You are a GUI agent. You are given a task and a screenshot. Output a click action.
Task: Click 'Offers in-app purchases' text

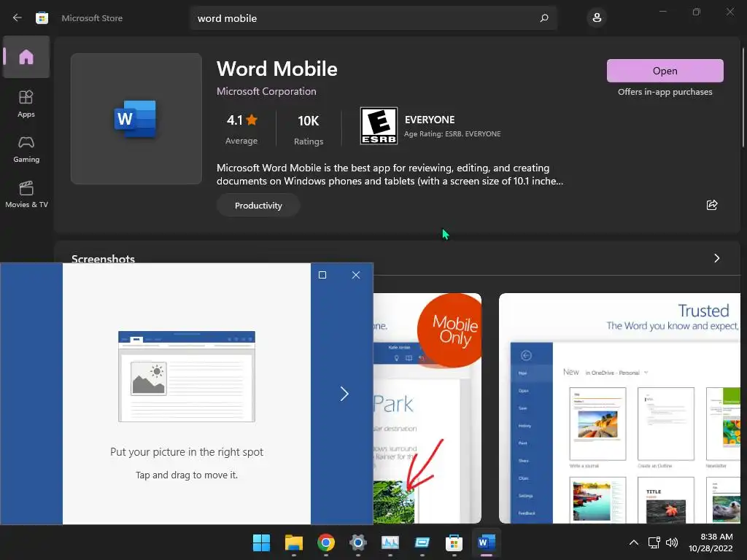(x=665, y=92)
